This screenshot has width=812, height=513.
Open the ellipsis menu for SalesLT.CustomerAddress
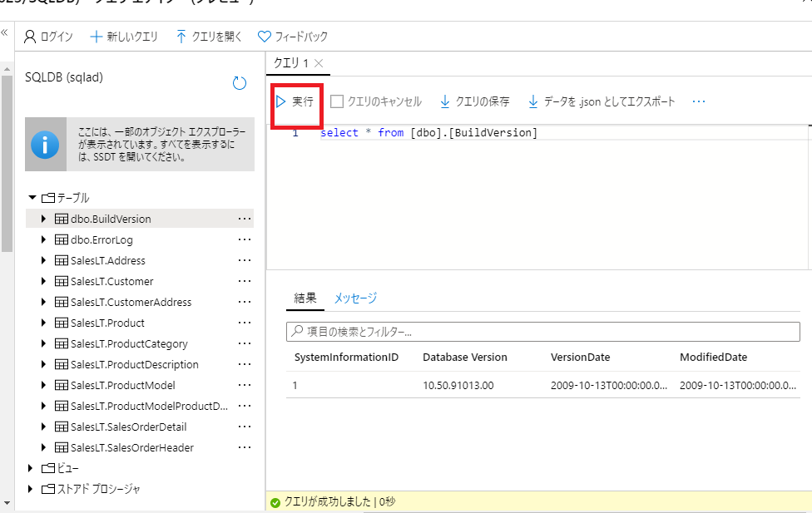pos(245,302)
